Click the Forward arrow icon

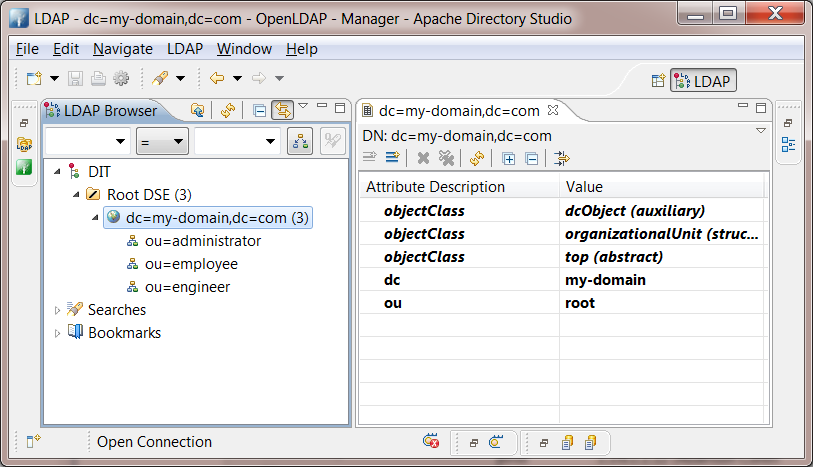259,78
